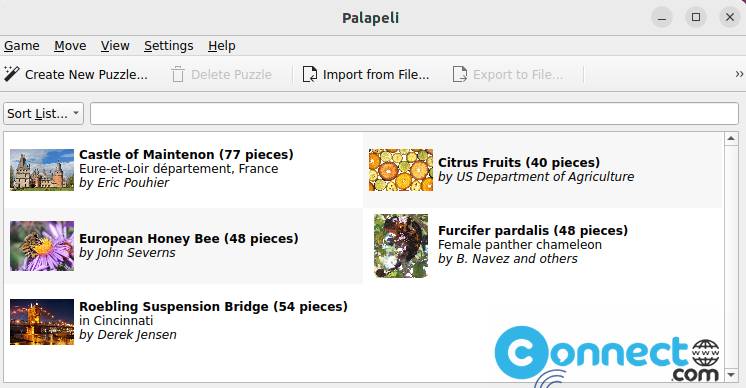Open the Help menu
Viewport: 746px width, 388px height.
click(x=222, y=46)
